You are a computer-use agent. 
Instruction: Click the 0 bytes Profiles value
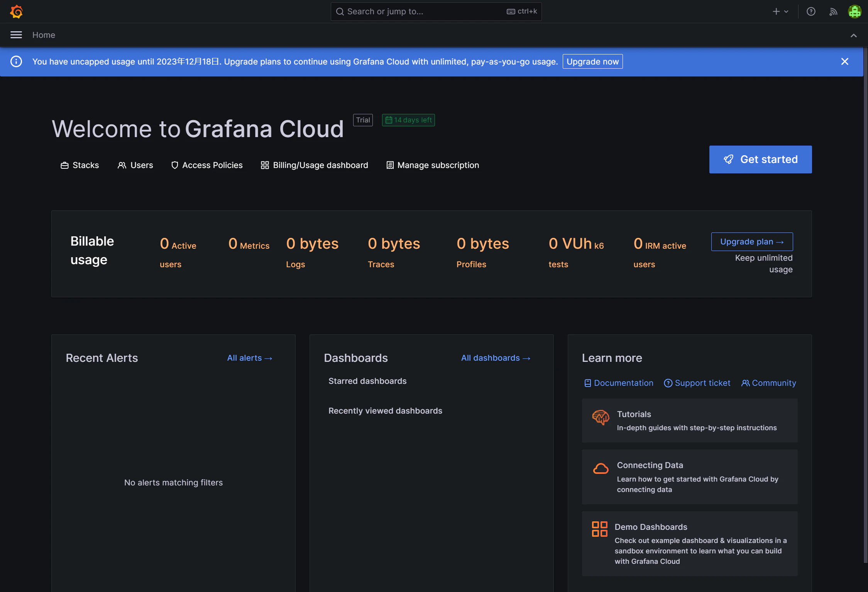tap(482, 253)
